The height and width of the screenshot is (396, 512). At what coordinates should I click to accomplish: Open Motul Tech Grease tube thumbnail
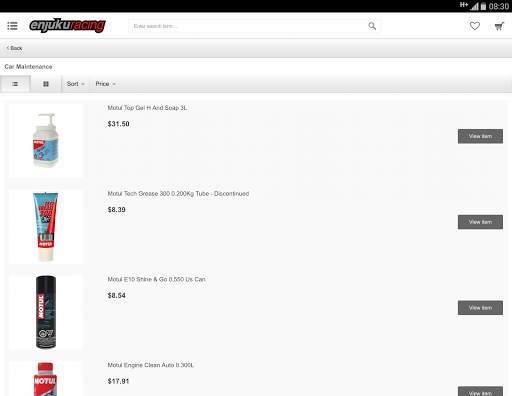tap(46, 226)
